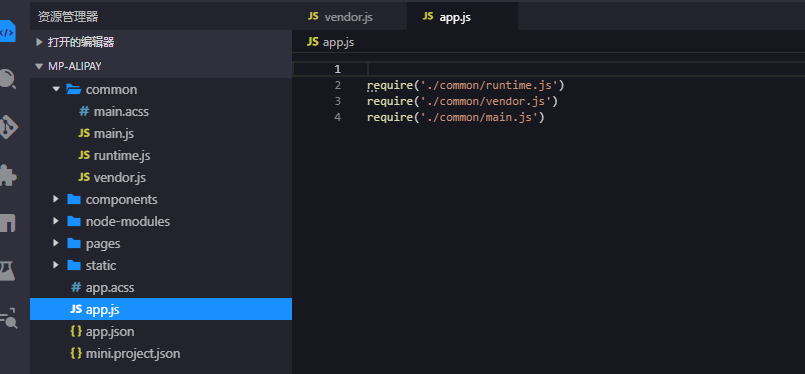The image size is (805, 374).
Task: Click line number 4 in the gutter
Action: (x=337, y=117)
